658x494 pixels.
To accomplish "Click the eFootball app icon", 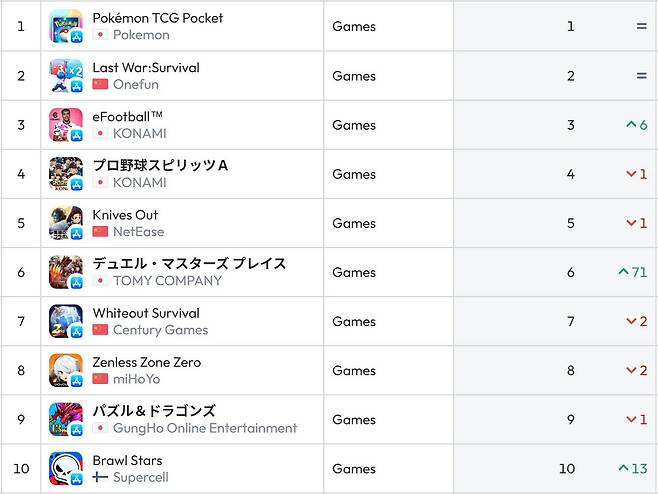I will 66,125.
